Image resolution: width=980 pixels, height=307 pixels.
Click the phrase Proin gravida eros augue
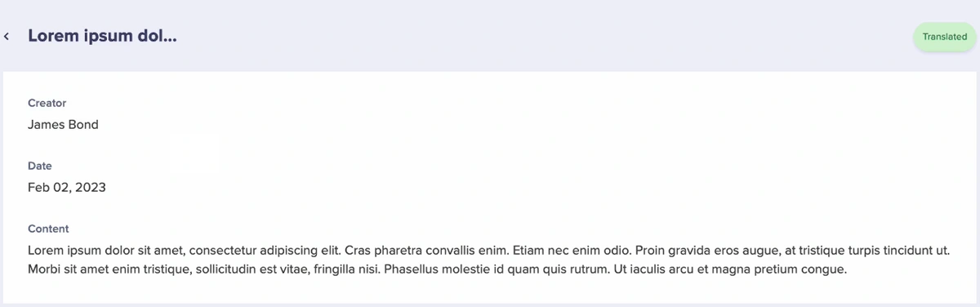point(708,250)
